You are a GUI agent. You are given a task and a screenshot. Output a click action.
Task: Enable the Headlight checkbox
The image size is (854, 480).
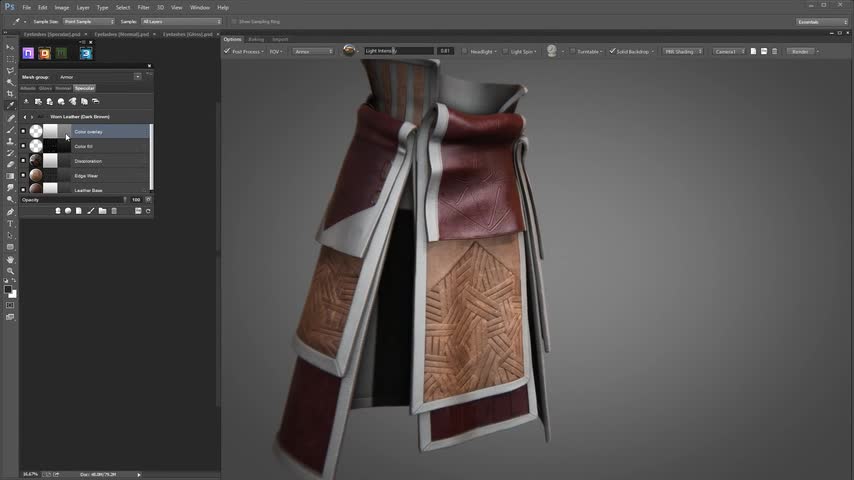[x=465, y=51]
